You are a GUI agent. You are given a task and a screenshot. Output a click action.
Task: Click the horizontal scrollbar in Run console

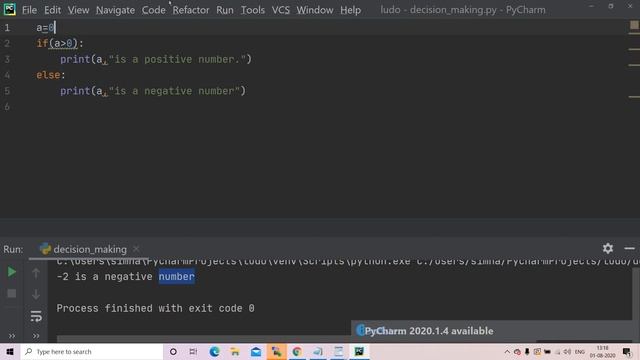204,339
